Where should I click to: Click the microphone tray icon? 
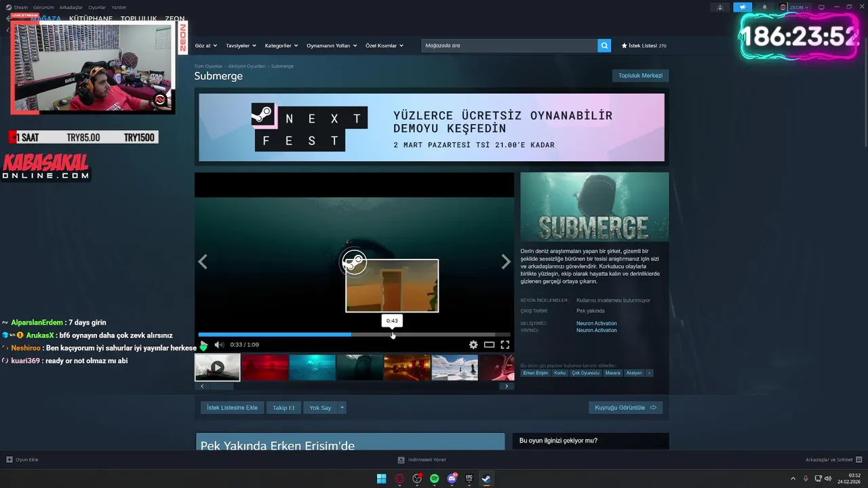click(806, 479)
